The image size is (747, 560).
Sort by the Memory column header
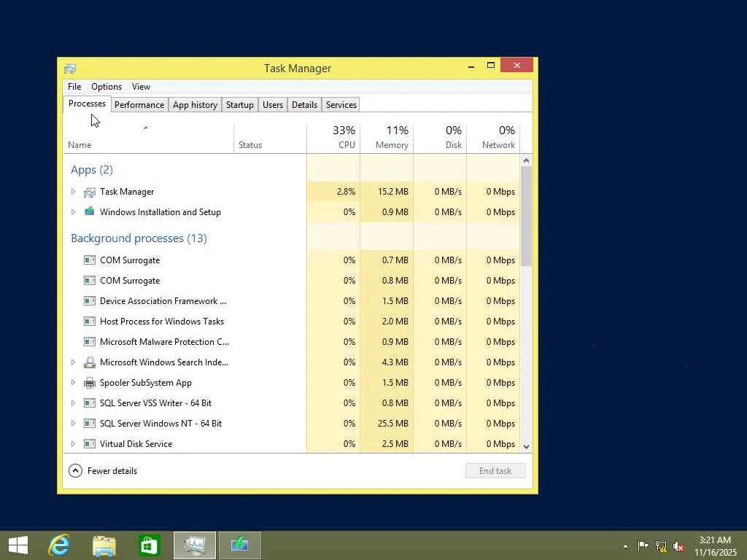[x=387, y=138]
